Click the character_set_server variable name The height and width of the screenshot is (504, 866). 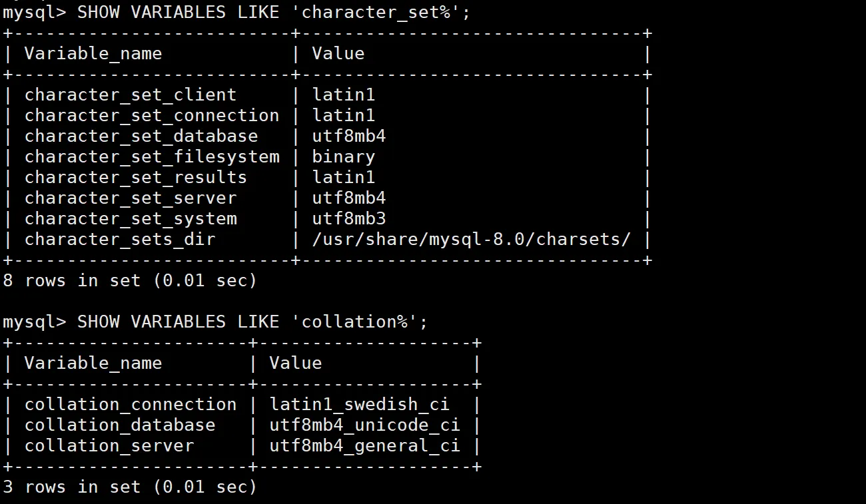point(131,198)
